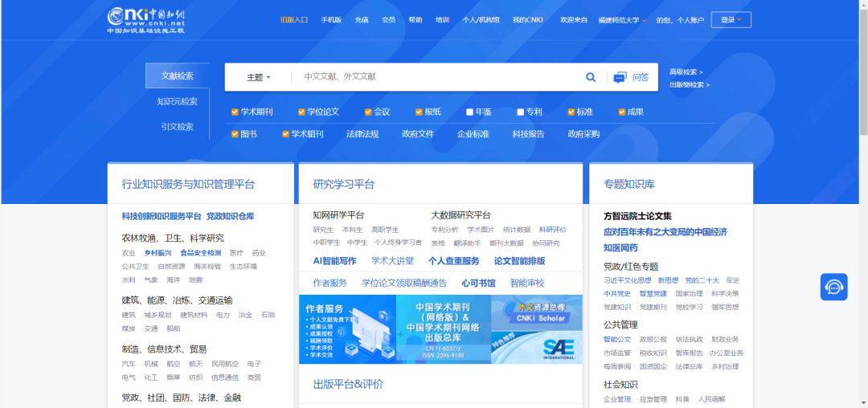This screenshot has width=868, height=408.
Task: Open 培训 in the top menu
Action: pyautogui.click(x=442, y=20)
